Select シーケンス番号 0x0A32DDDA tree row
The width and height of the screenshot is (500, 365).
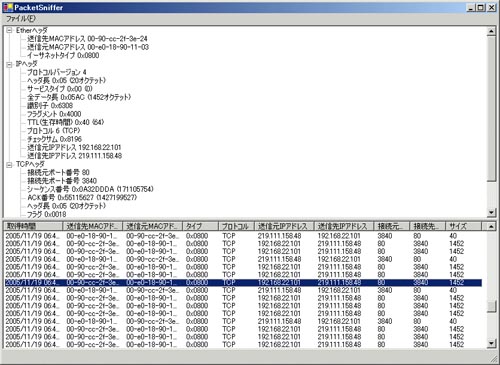pyautogui.click(x=90, y=189)
